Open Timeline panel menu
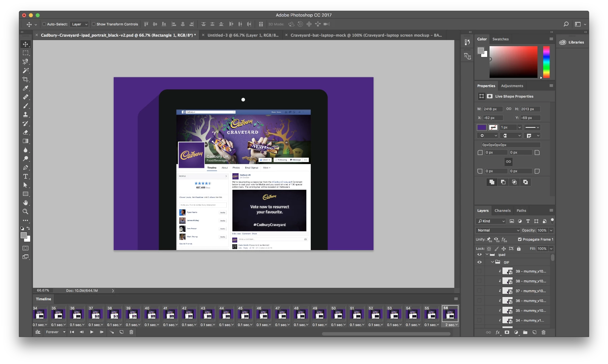 (x=456, y=299)
